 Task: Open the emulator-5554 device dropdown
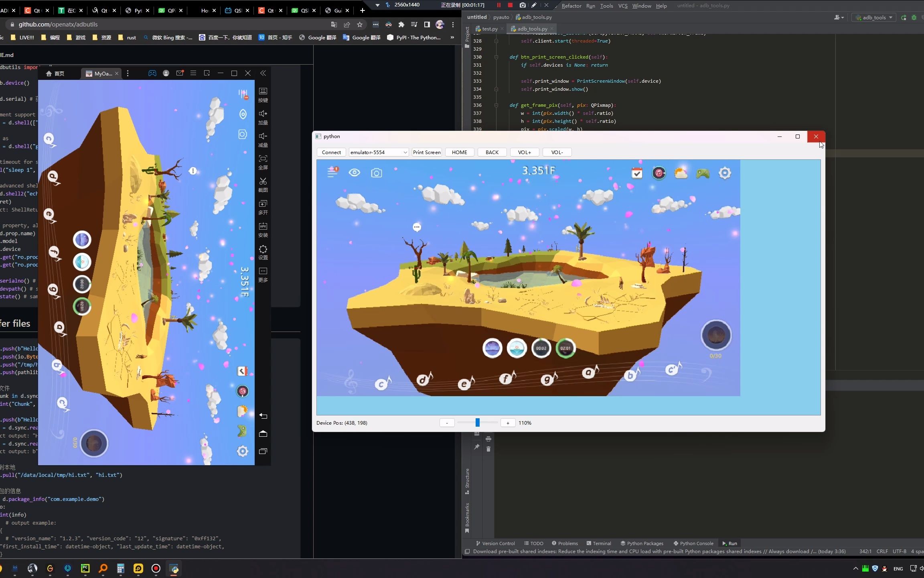click(x=379, y=152)
